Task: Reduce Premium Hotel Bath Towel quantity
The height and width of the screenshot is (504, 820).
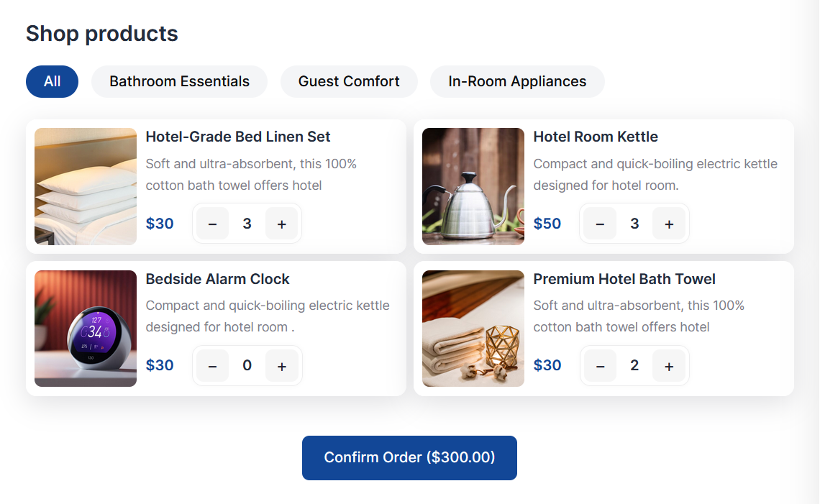Action: click(x=600, y=366)
